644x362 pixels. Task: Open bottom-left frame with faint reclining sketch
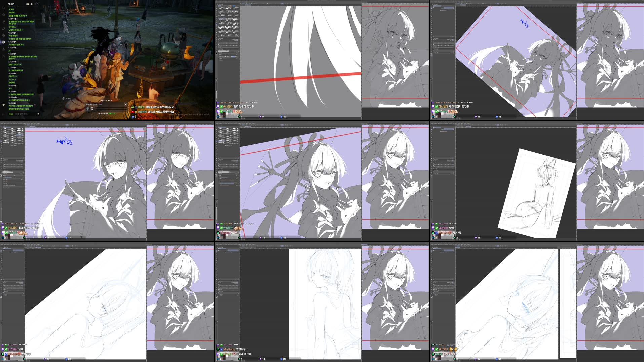click(107, 302)
